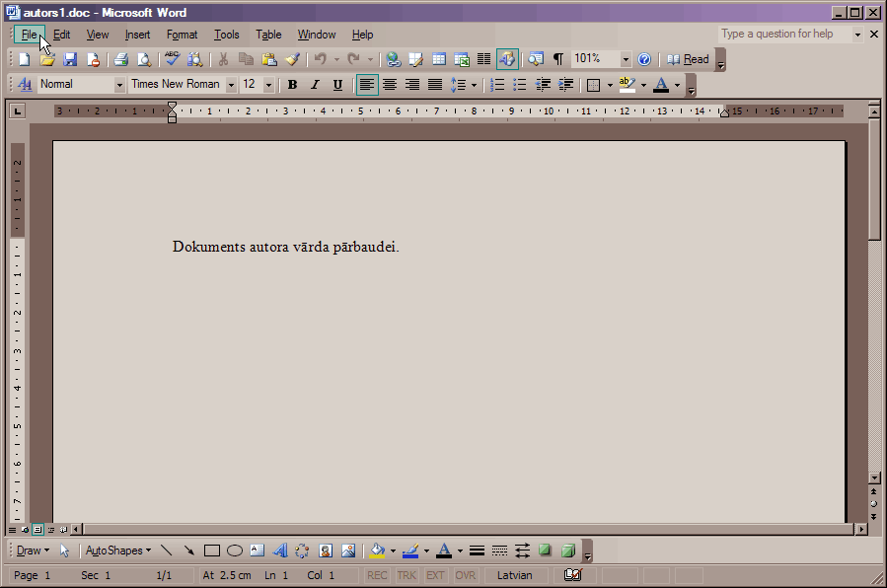887x588 pixels.
Task: Expand the Zoom 101% dropdown
Action: coord(626,59)
